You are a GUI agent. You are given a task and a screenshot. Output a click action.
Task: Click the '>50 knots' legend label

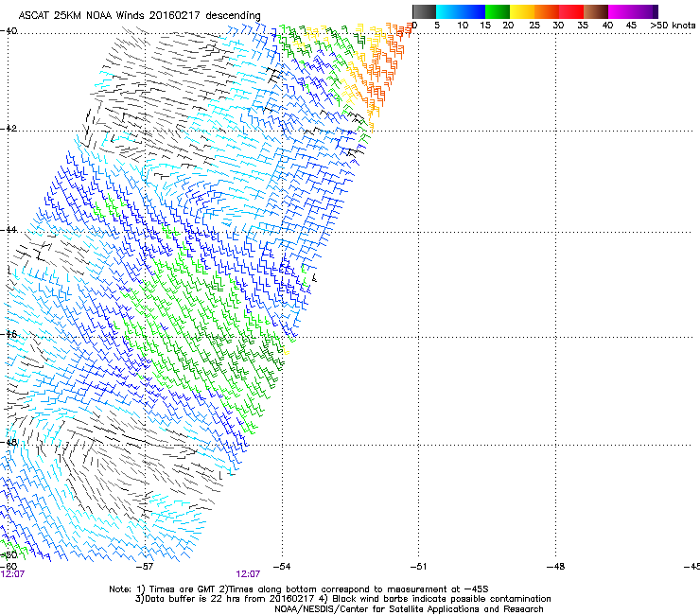[x=673, y=26]
